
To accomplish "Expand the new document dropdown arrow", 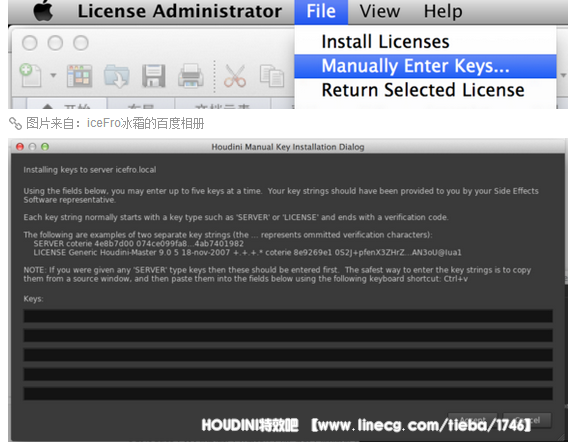I will pos(53,75).
